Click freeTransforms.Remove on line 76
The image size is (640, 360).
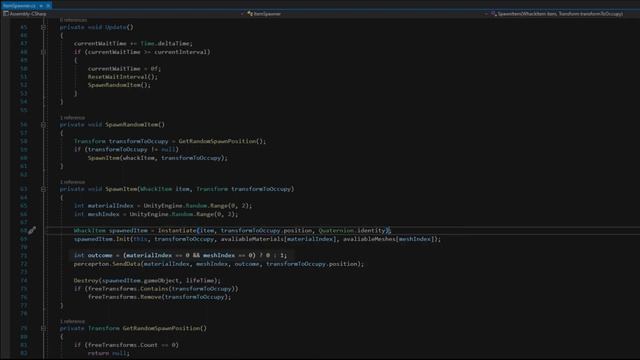[x=124, y=297]
